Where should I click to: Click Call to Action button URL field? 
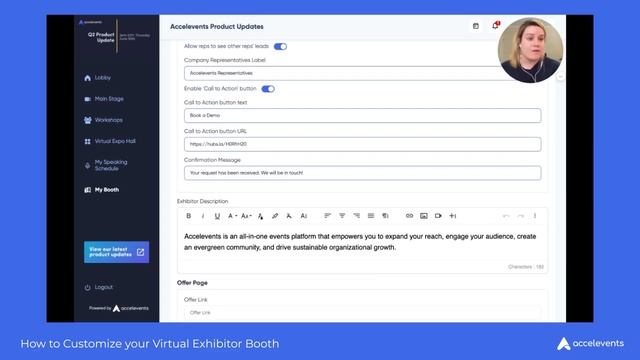point(362,144)
